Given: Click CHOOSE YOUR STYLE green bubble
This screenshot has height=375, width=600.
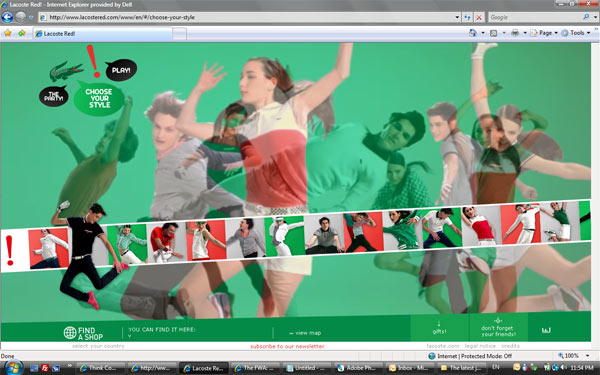Looking at the screenshot, I should coord(99,98).
